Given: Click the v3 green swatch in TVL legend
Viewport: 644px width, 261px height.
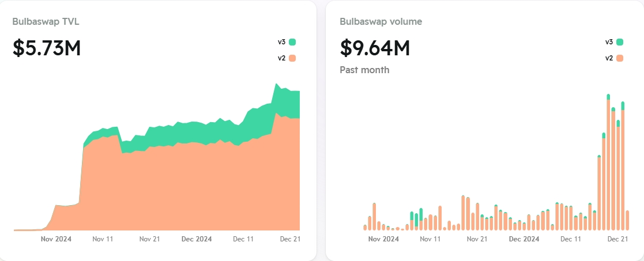Looking at the screenshot, I should 292,42.
